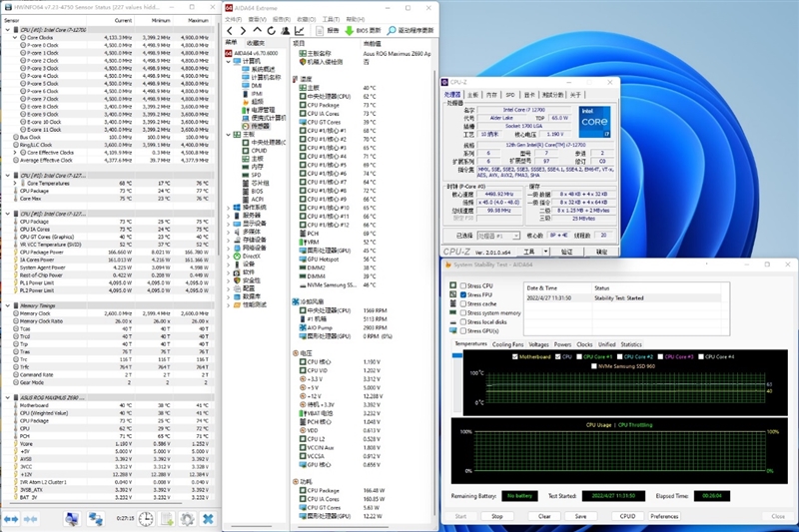Click HWiNFO collapse columns arrows icon
The height and width of the screenshot is (532, 799).
31,519
